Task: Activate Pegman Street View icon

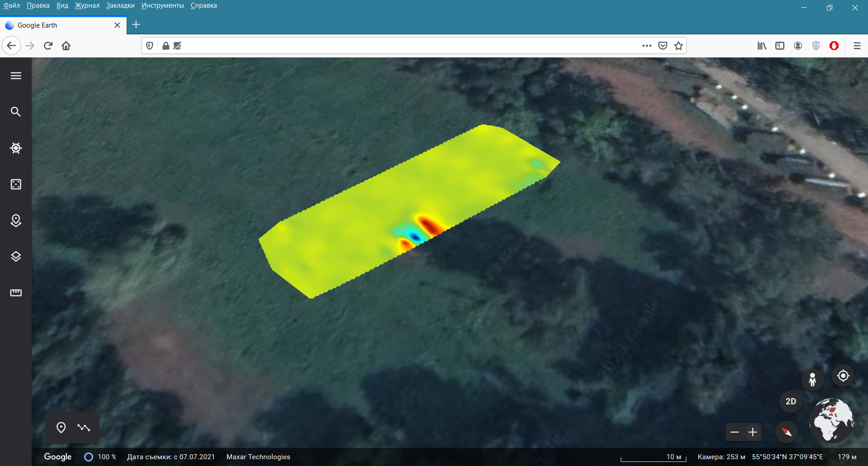Action: 812,379
